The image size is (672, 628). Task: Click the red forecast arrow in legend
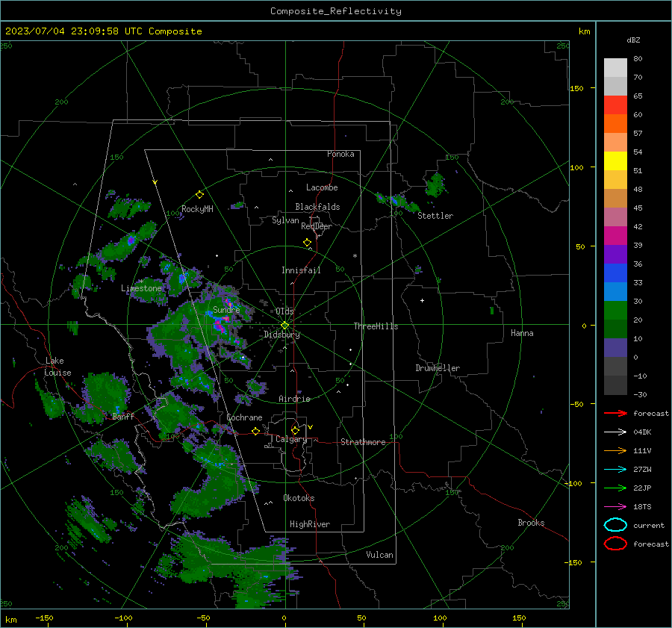click(x=615, y=413)
